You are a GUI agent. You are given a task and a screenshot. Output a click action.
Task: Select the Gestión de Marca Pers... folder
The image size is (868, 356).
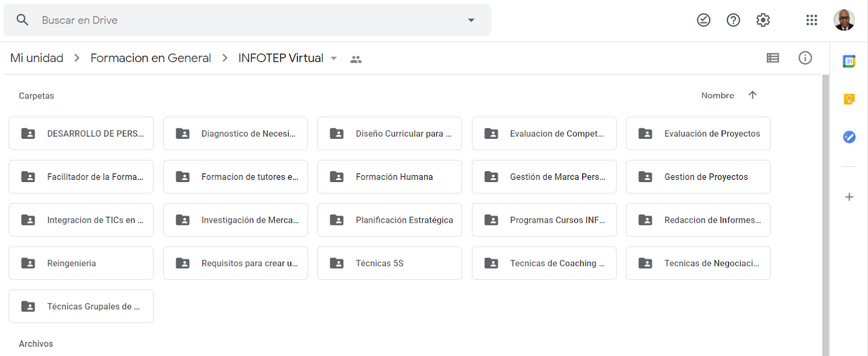[x=544, y=177]
